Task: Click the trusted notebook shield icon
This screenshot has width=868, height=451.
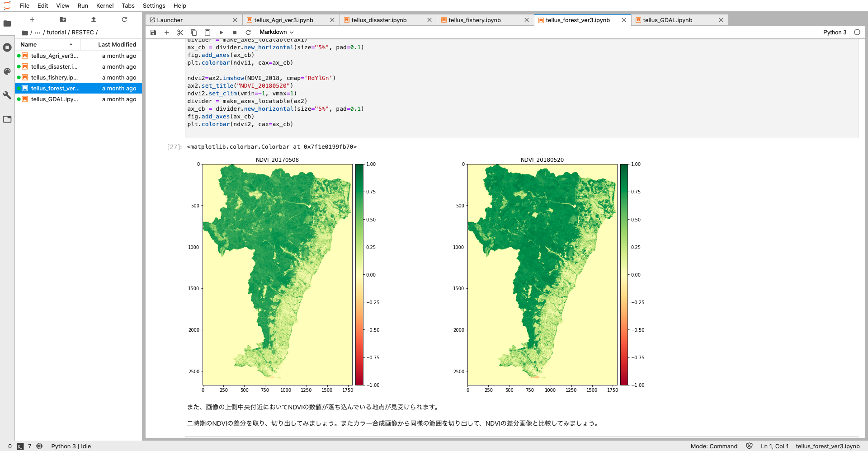Action: click(749, 446)
